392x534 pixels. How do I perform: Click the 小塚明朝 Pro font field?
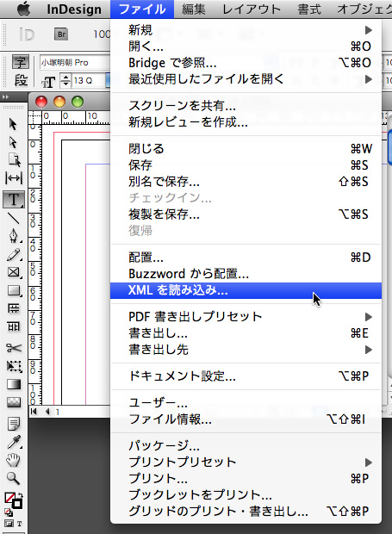(75, 63)
